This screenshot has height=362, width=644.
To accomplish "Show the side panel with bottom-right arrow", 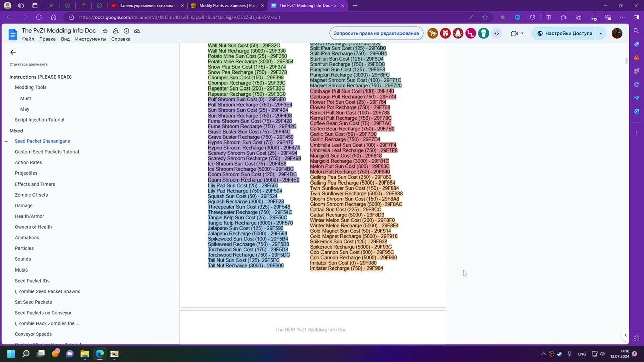I will [x=626, y=335].
